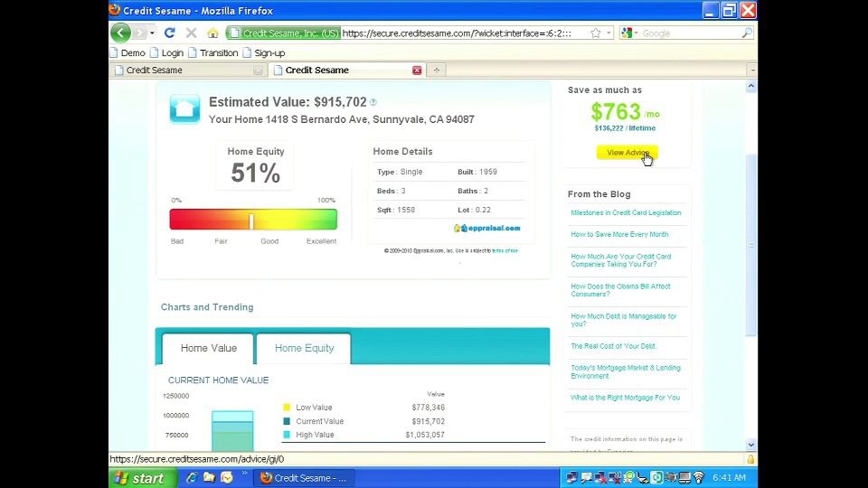
Task: Click the taskbar clock showing 6:41 AM
Action: coord(729,477)
